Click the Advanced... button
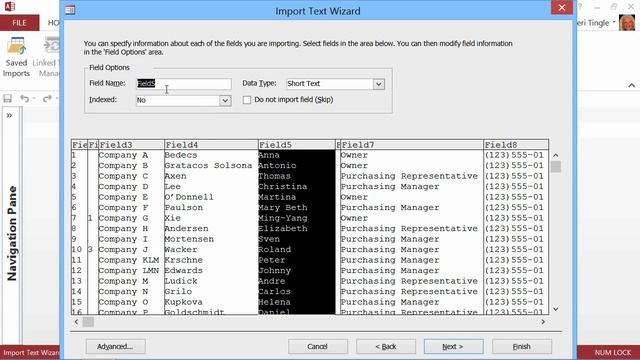The image size is (640, 360). [x=116, y=347]
